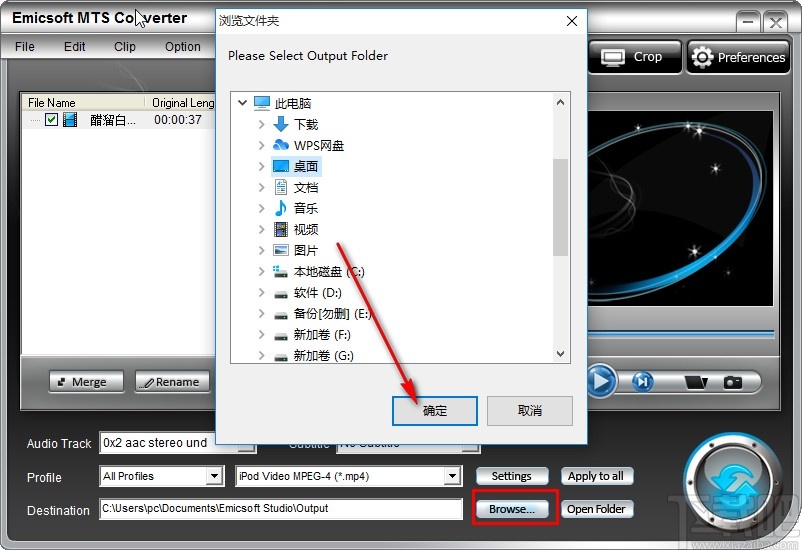Select the 备份[勿删] (E:) drive icon
Image resolution: width=802 pixels, height=550 pixels.
pyautogui.click(x=281, y=315)
